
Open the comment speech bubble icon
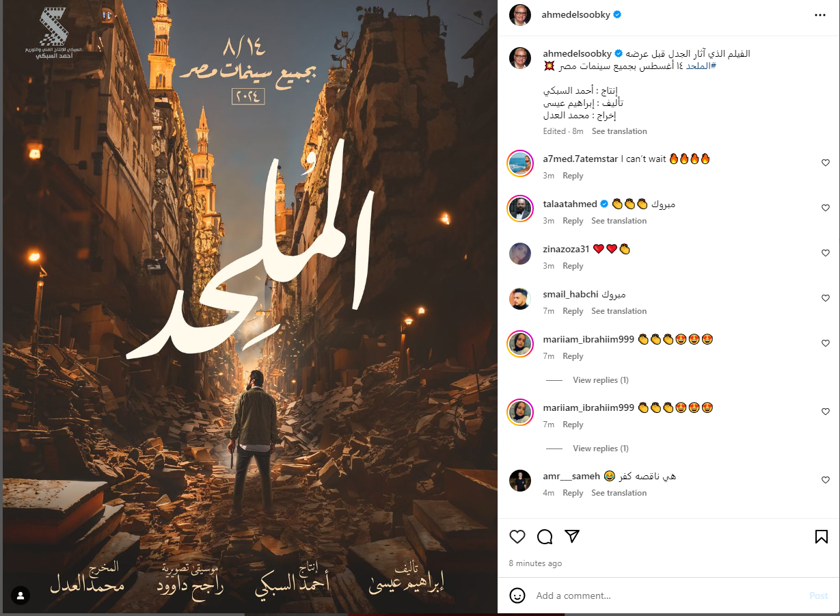tap(545, 537)
